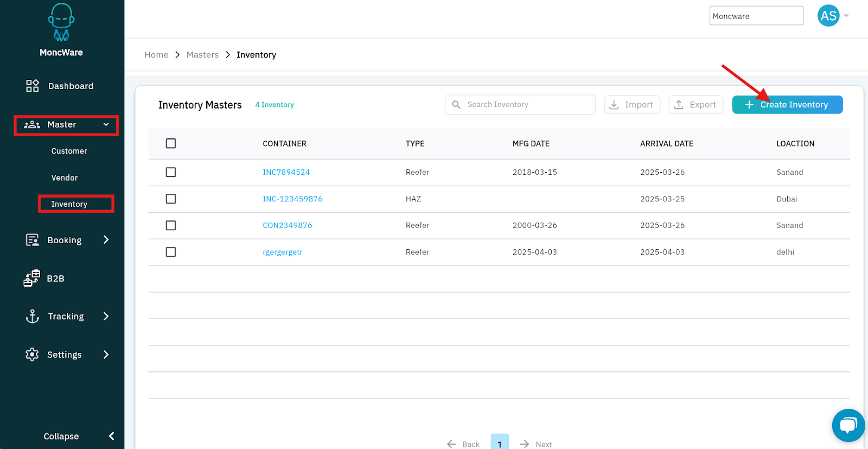Click the Back arrow icon in pagination

click(451, 444)
